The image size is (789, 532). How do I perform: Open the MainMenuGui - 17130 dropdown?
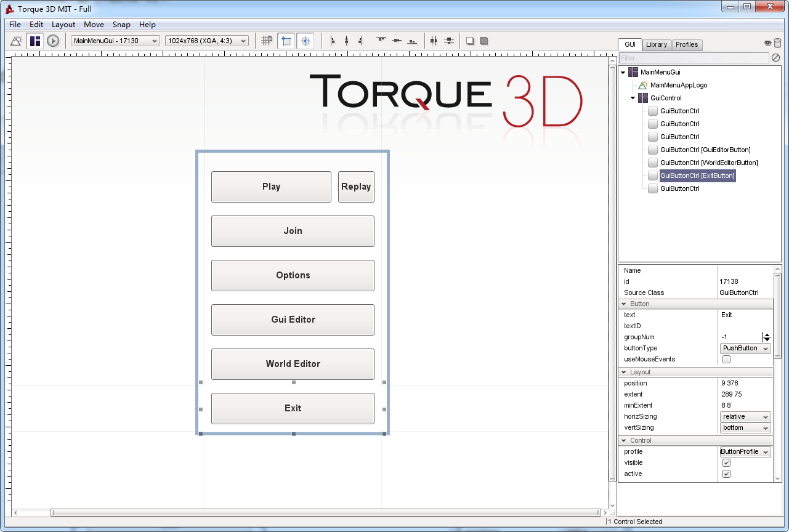[115, 41]
